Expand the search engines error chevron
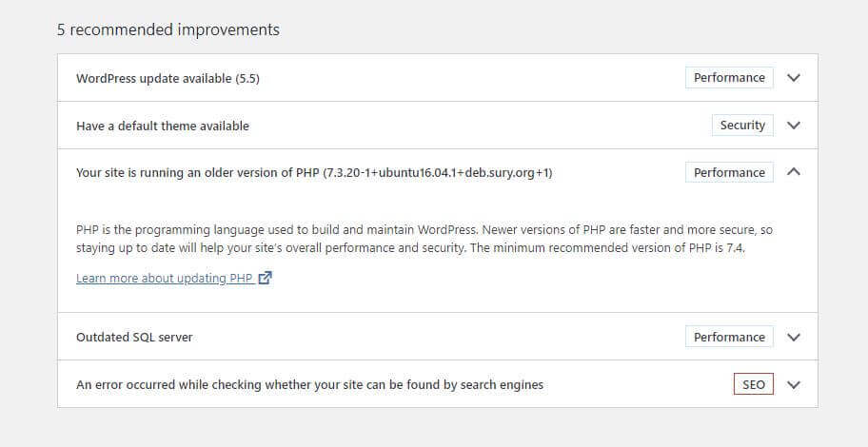The height and width of the screenshot is (447, 868). coord(795,385)
